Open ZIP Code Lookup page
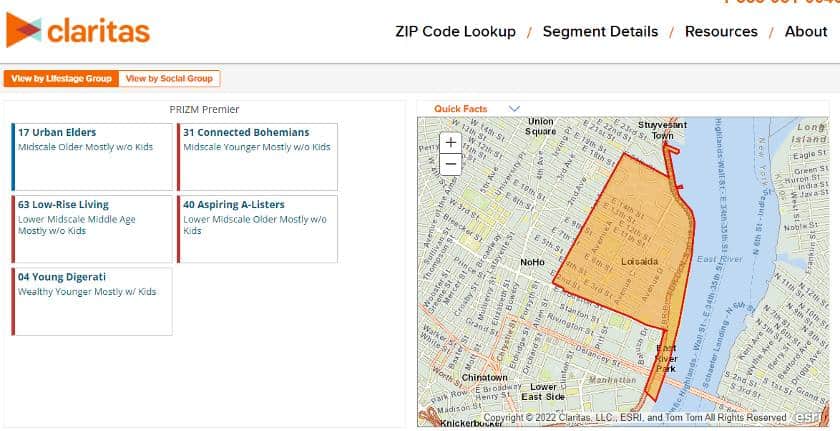Viewport: 840px width, 431px height. coord(455,32)
